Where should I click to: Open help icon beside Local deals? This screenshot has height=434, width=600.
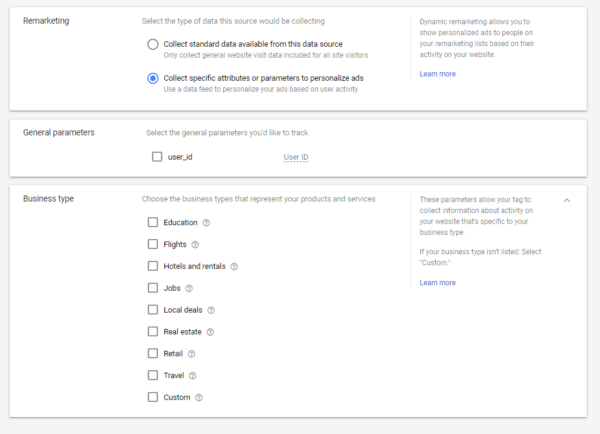coord(211,310)
